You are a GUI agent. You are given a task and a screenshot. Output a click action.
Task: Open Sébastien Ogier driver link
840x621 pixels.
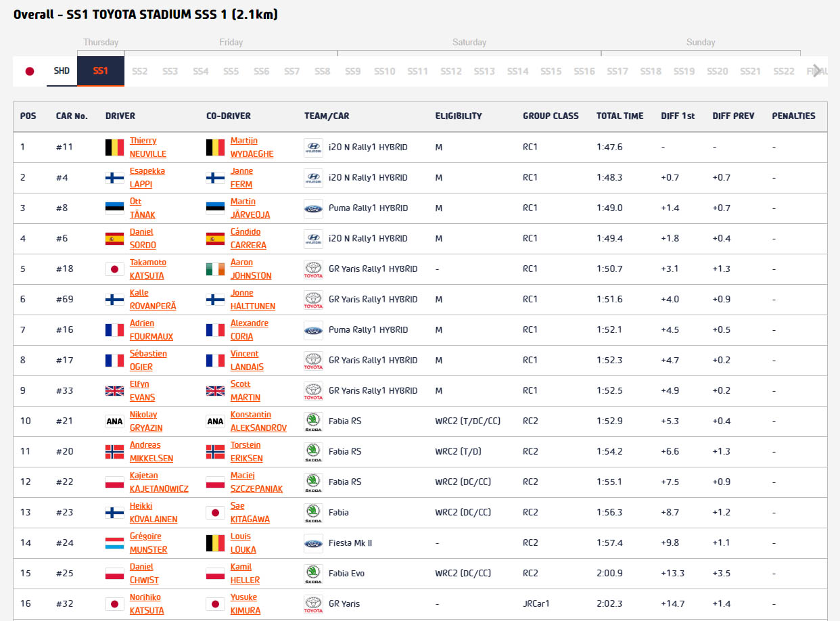(x=148, y=361)
